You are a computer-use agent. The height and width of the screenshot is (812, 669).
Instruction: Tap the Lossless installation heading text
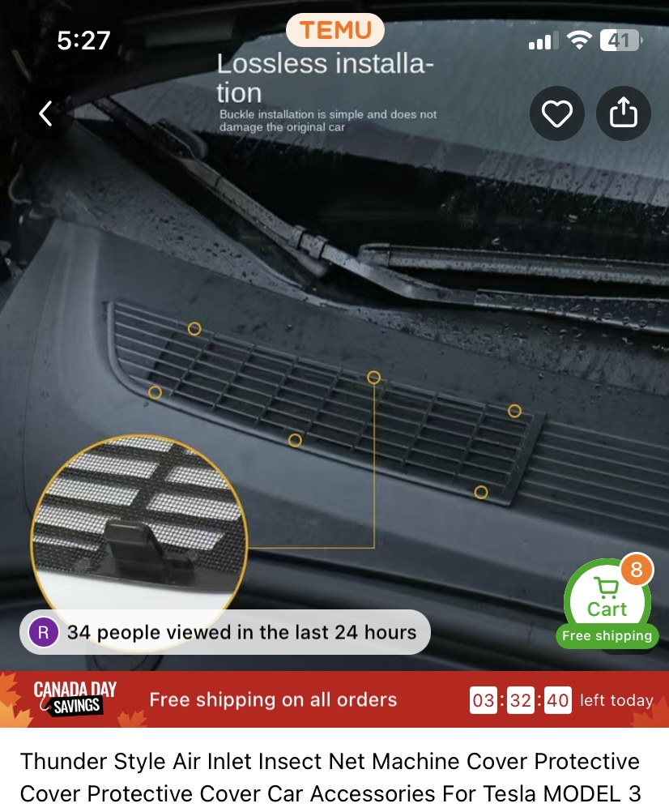click(x=325, y=78)
